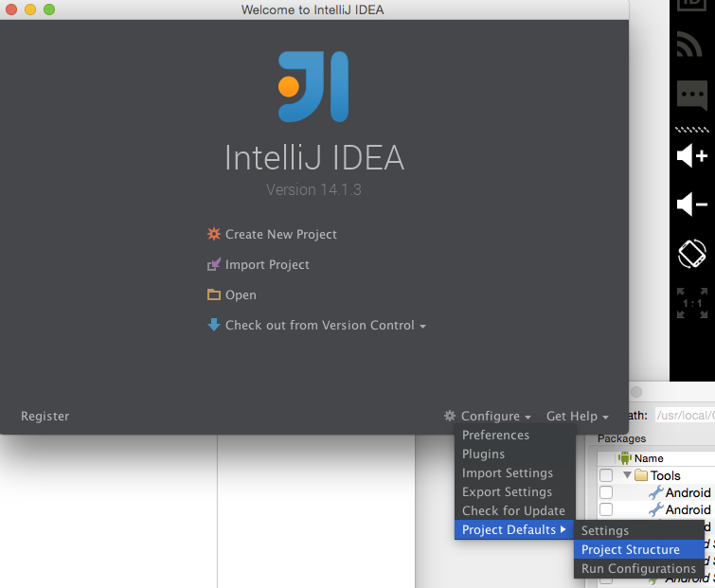Click the blue download arrow for version control checkout
This screenshot has height=588, width=715.
tap(213, 325)
